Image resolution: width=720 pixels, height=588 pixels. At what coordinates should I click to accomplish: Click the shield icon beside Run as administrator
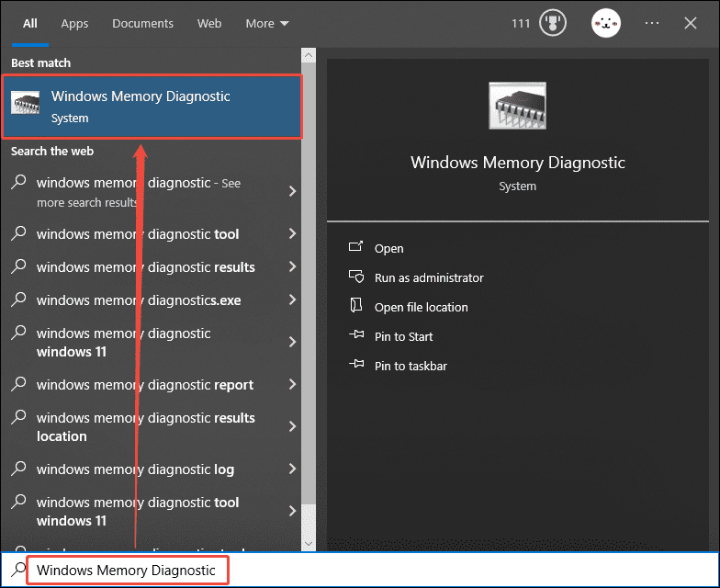point(356,277)
